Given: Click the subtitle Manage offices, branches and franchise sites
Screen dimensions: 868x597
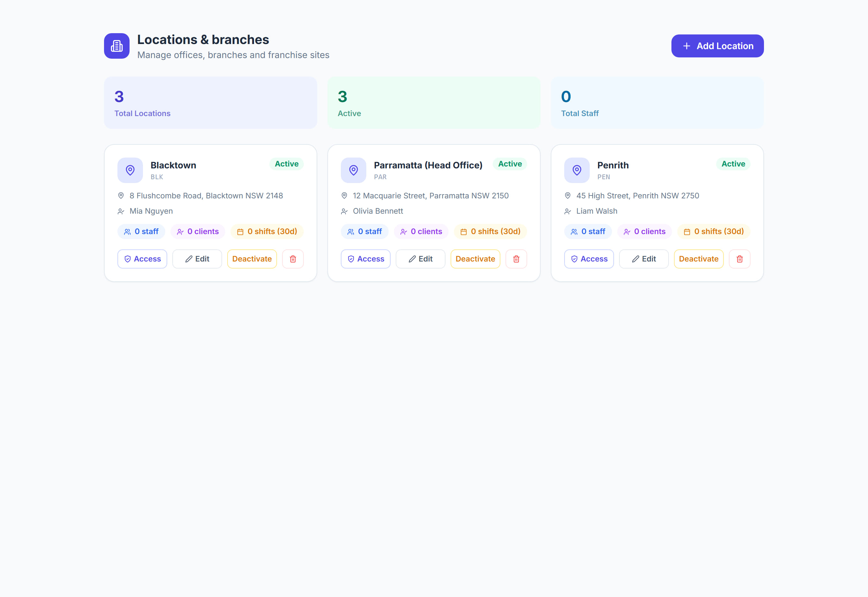Looking at the screenshot, I should 233,55.
